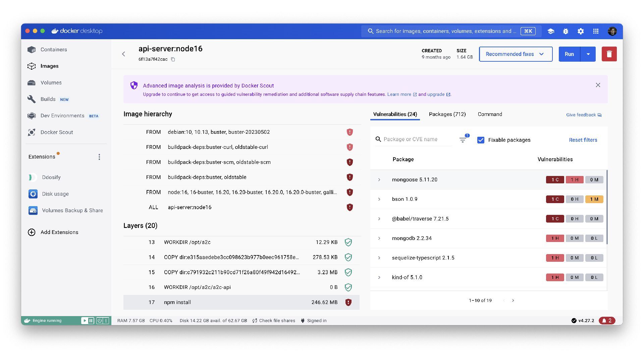
Task: Click the green shield on WORKDIR /opt/a2c layer
Action: [x=348, y=242]
